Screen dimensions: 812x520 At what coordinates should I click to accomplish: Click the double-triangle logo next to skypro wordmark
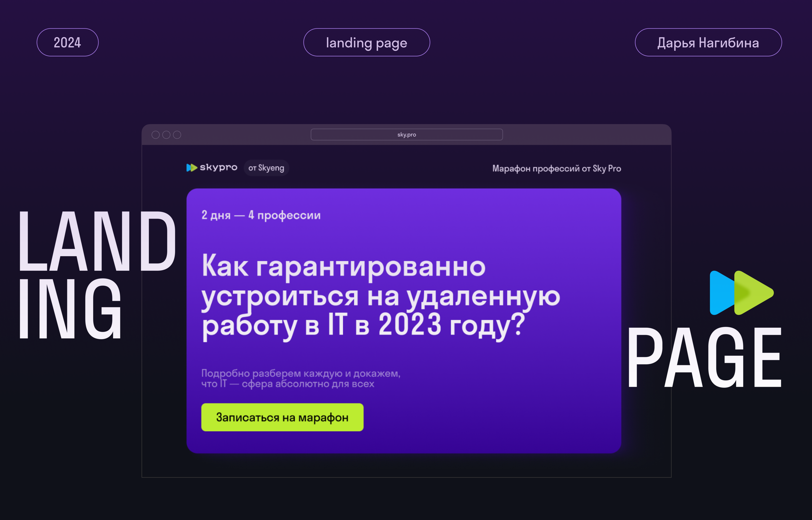(191, 168)
